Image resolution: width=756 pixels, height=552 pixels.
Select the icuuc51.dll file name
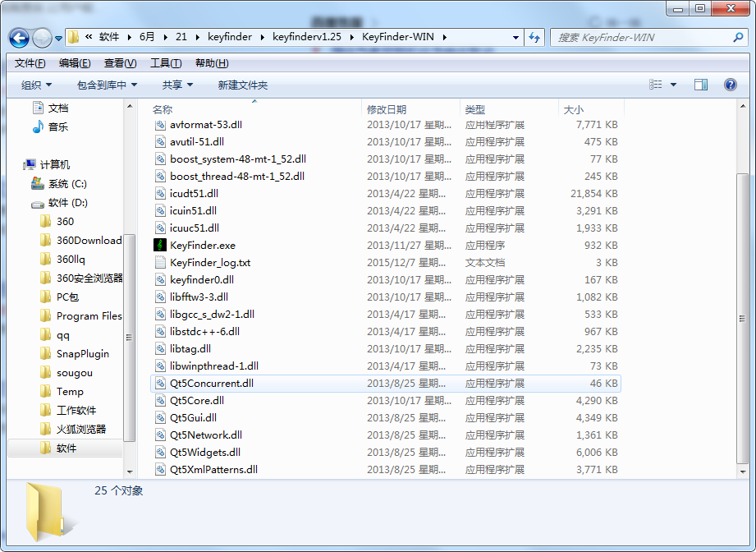coord(195,228)
